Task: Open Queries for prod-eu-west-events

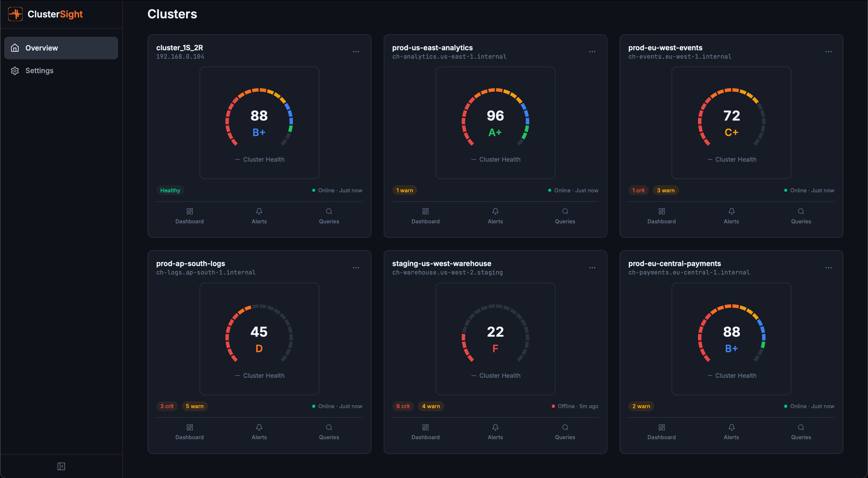Action: coord(801,216)
